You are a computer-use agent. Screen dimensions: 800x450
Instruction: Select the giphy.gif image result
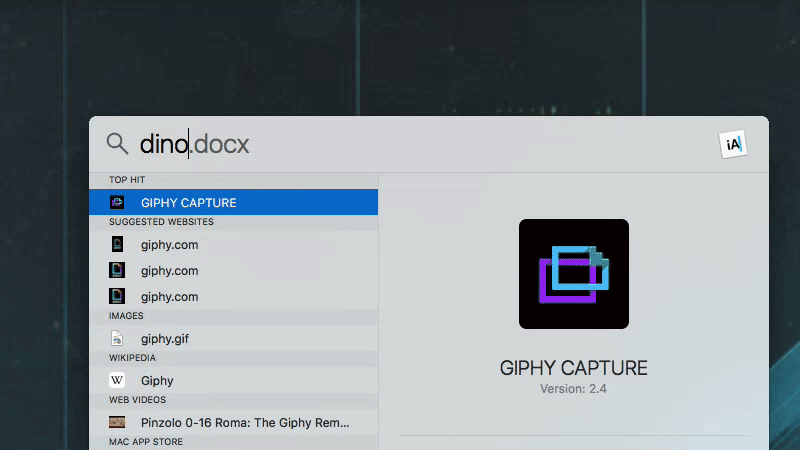234,338
